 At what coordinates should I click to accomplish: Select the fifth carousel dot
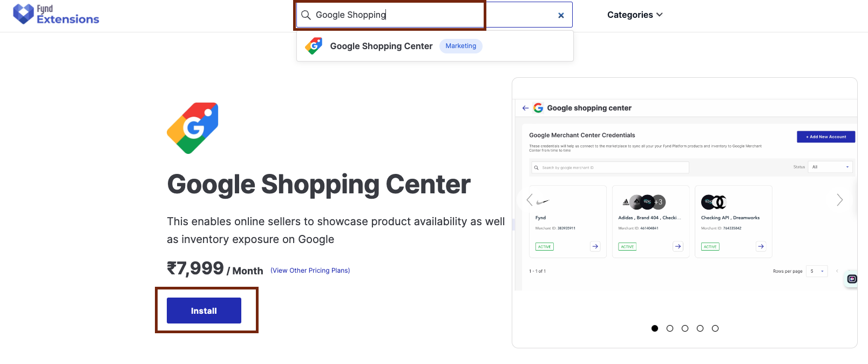tap(715, 328)
